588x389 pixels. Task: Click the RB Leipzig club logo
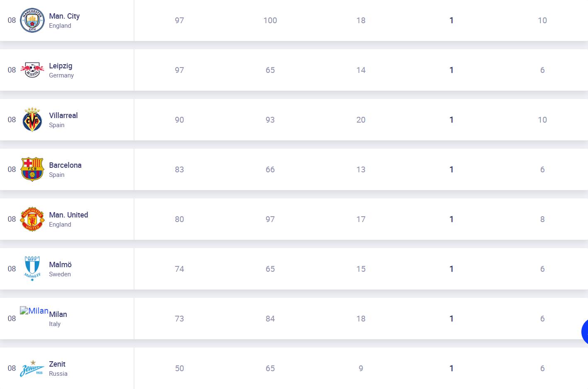coord(32,70)
